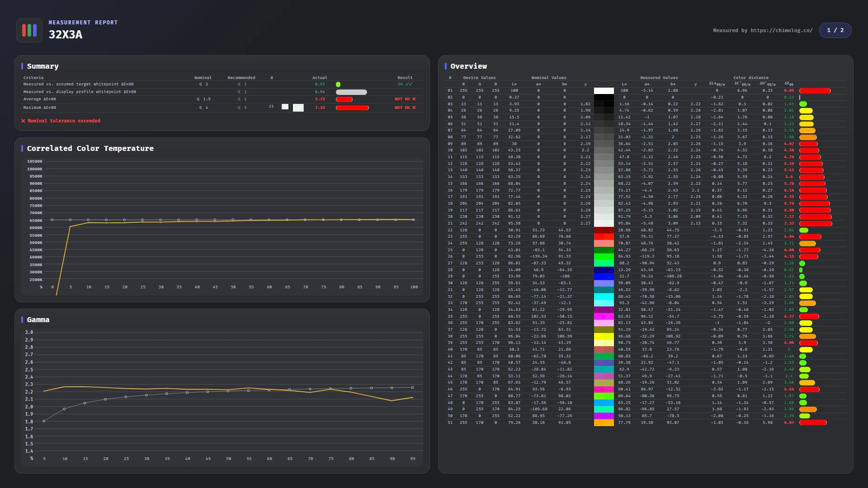Click the smaller white swatch next to patch 21

[x=285, y=107]
